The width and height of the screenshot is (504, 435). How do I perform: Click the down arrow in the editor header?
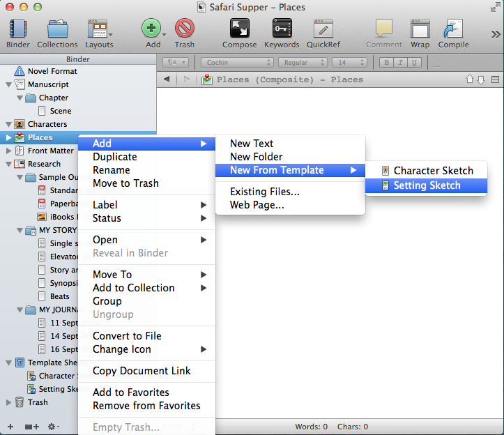[x=481, y=79]
